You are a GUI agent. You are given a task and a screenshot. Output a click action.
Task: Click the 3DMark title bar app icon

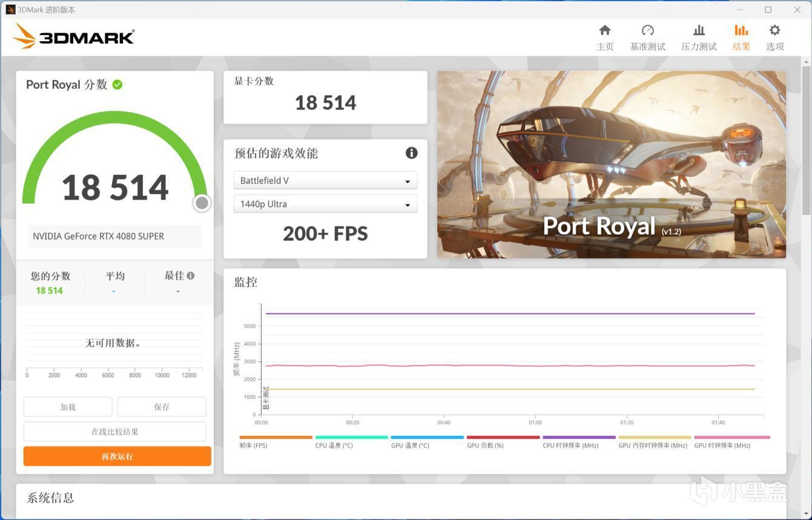tap(10, 10)
